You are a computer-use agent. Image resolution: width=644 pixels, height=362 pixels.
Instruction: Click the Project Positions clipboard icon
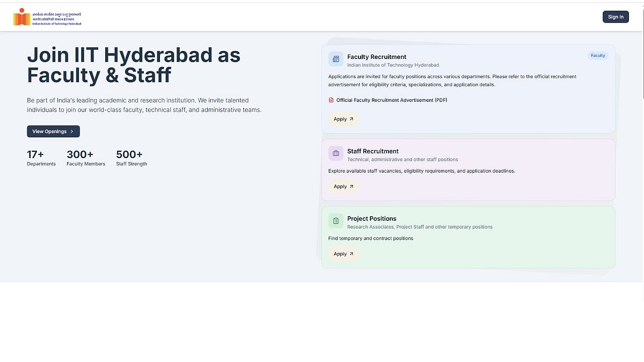click(336, 220)
